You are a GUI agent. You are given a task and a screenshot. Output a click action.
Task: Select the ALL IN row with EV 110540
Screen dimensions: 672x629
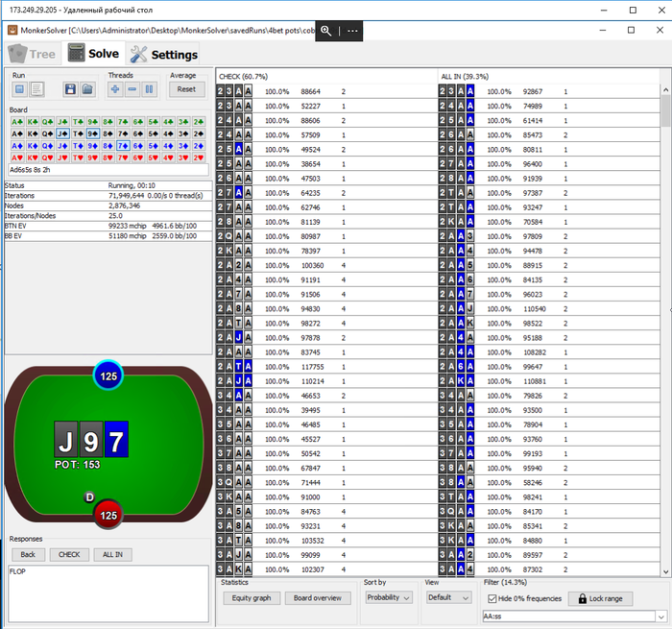click(x=549, y=308)
